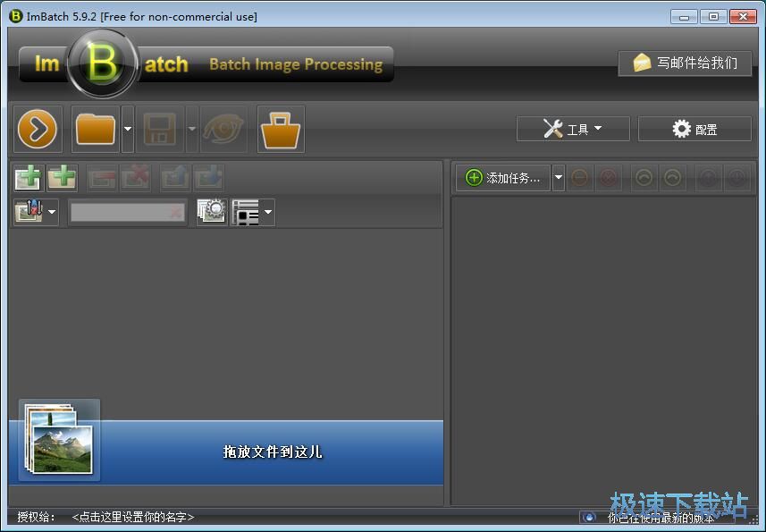Click the move image down blue arrow icon

pyautogui.click(x=208, y=177)
